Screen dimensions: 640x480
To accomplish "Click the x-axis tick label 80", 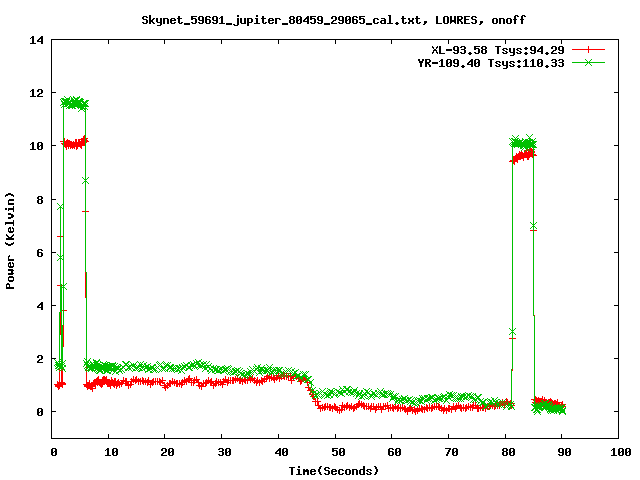I will pos(508,452).
